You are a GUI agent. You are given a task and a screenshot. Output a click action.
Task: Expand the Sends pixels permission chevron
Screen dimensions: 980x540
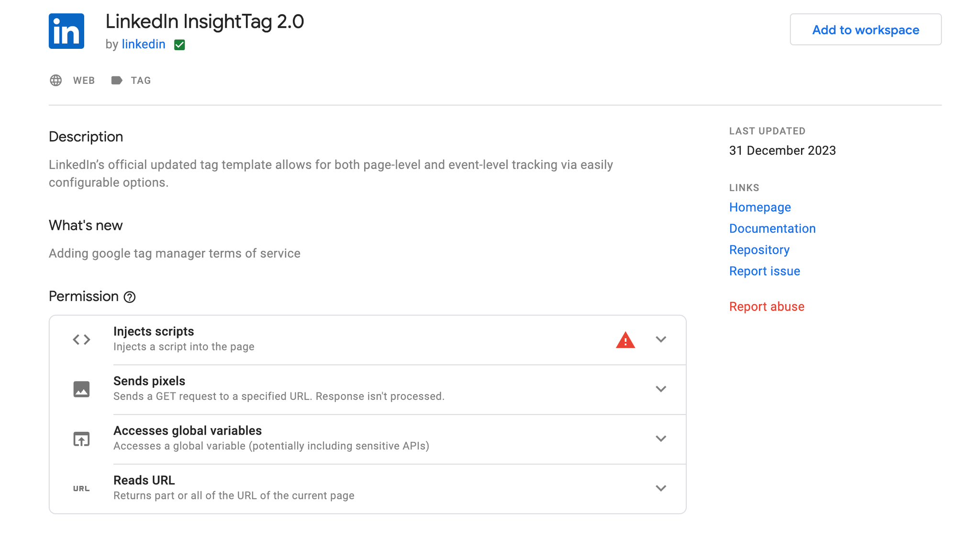click(661, 389)
